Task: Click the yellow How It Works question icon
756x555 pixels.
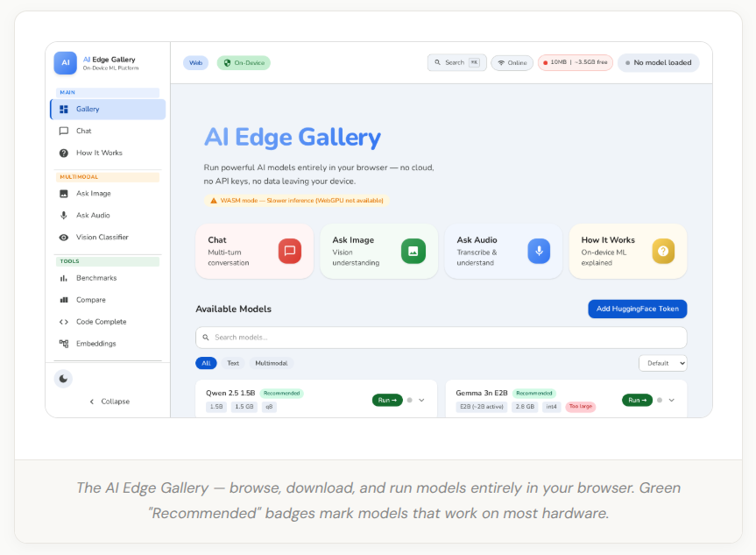Action: coord(663,251)
